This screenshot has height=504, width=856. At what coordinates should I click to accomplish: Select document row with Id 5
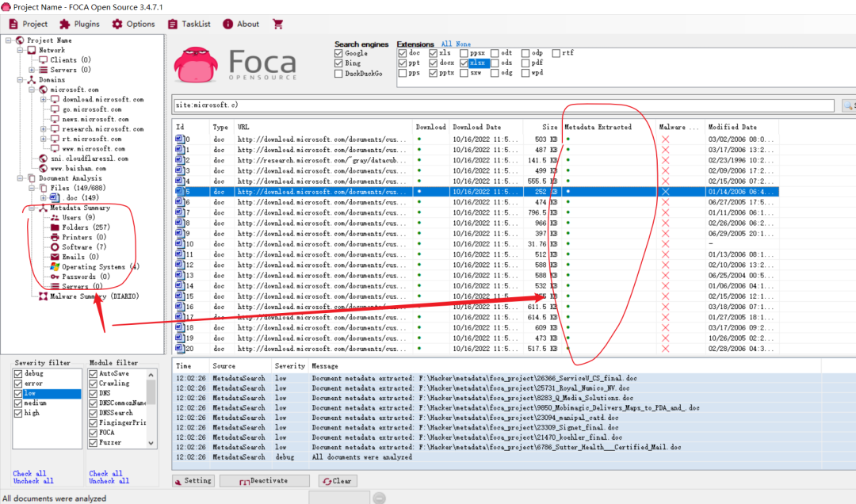click(476, 192)
